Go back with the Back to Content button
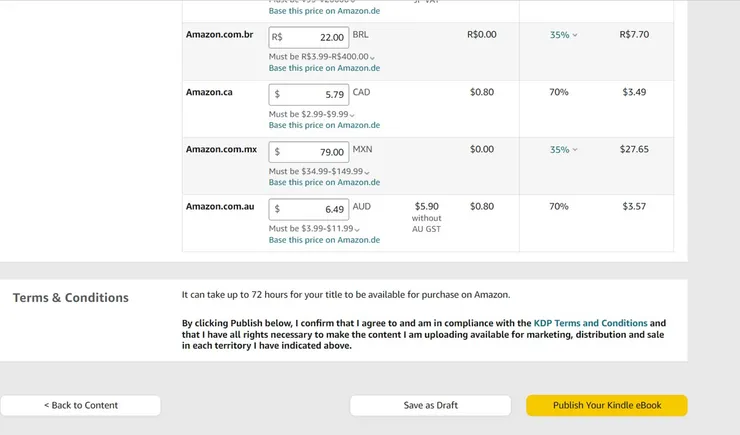 pos(81,405)
